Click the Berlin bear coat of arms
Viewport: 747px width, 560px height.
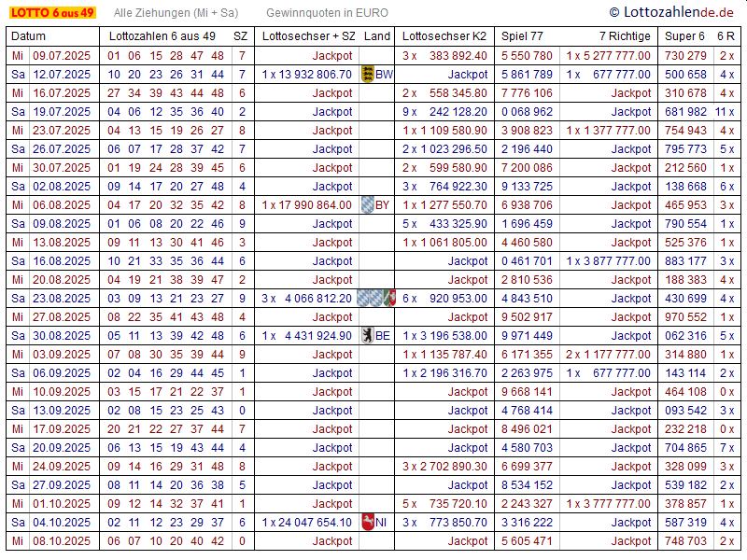(368, 336)
